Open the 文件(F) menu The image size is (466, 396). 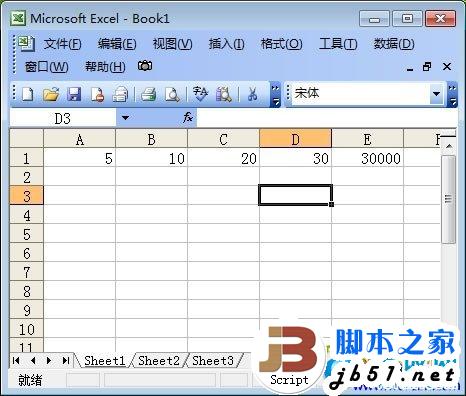(63, 44)
